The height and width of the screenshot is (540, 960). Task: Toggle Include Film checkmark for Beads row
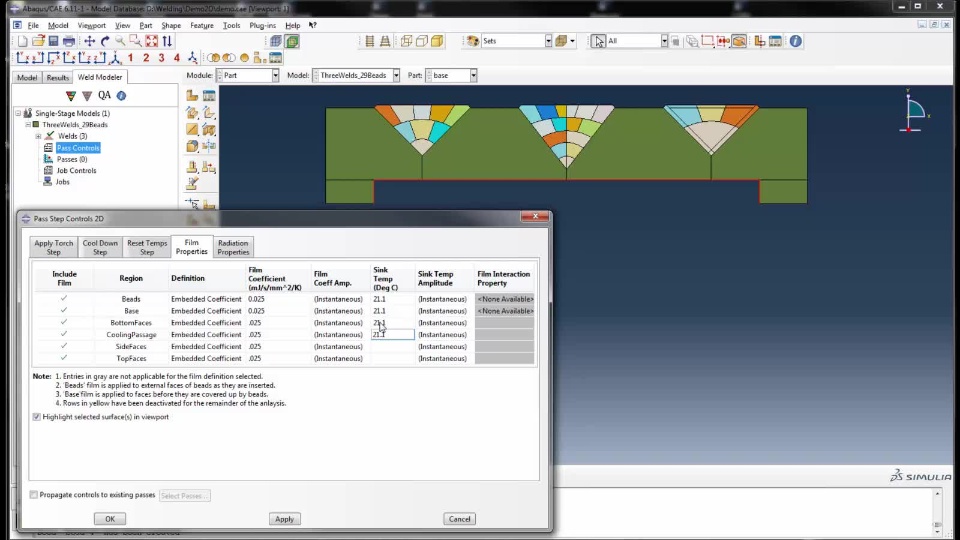64,299
